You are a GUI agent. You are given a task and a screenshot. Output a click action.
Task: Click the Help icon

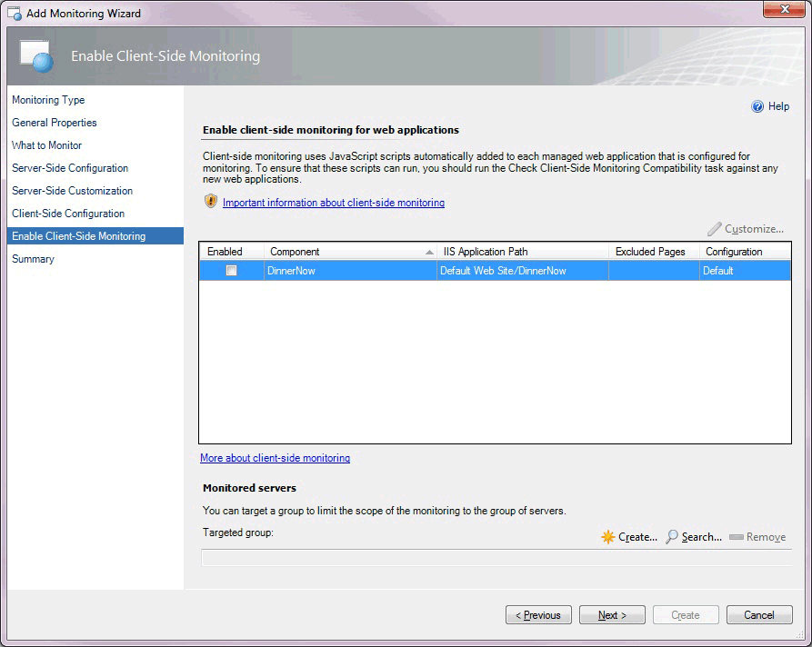pyautogui.click(x=757, y=106)
